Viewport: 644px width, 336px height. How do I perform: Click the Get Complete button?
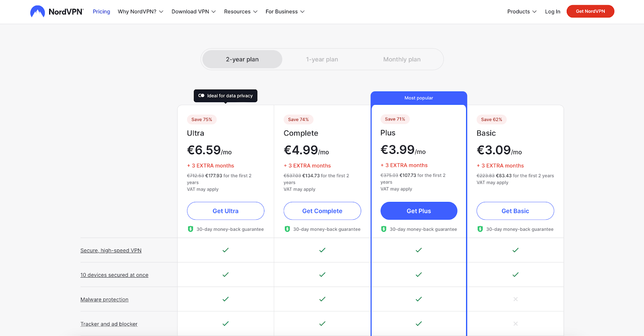(322, 211)
